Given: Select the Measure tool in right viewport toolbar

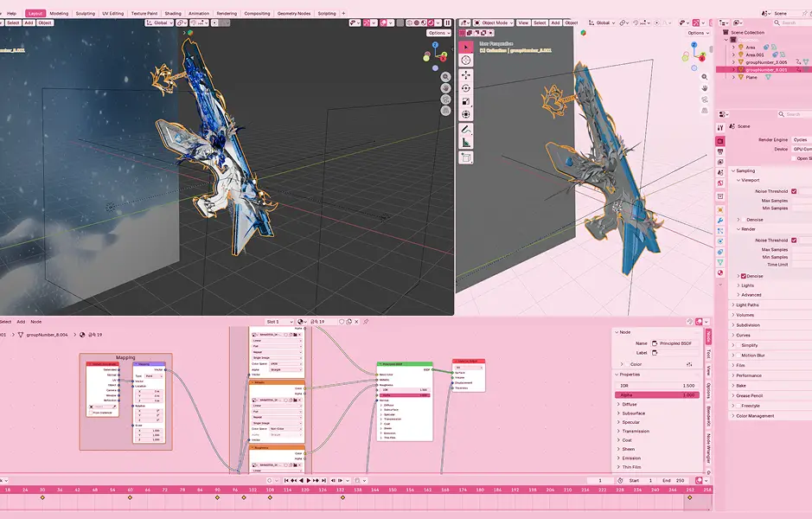Looking at the screenshot, I should pos(466,143).
